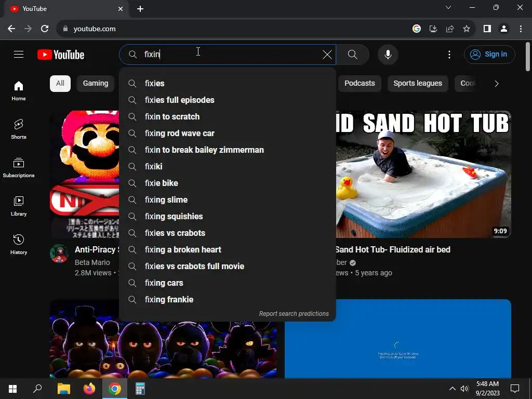Choose suggestion "fixing slime"

[x=228, y=200]
